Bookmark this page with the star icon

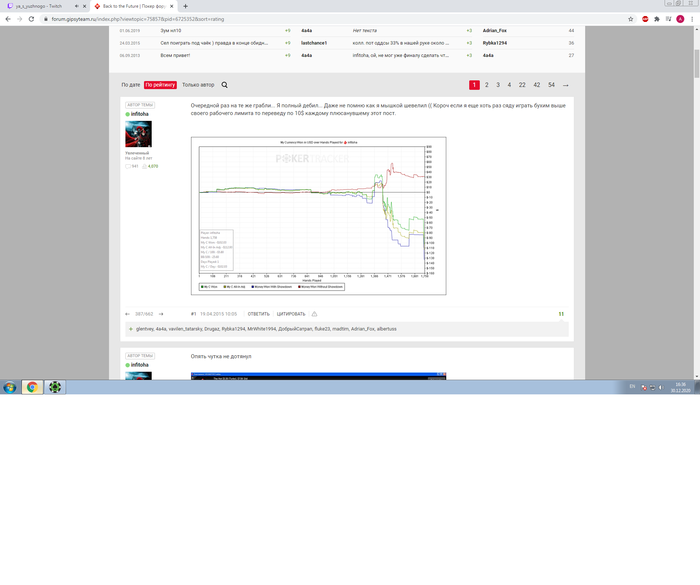point(630,19)
